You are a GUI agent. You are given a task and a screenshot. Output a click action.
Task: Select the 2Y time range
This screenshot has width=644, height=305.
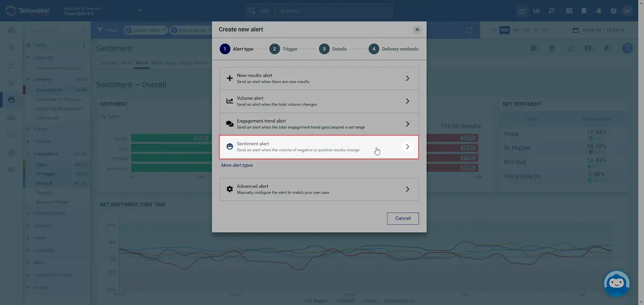coord(545,30)
